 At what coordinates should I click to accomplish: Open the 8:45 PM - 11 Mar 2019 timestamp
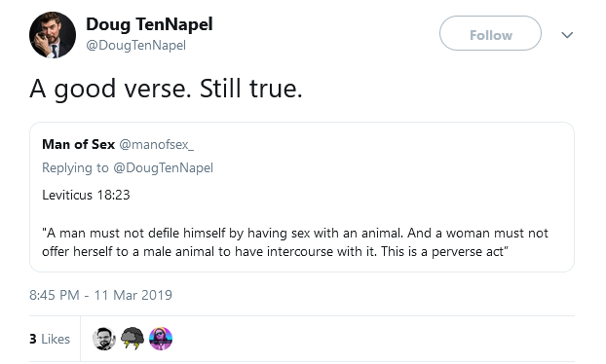coord(100,295)
